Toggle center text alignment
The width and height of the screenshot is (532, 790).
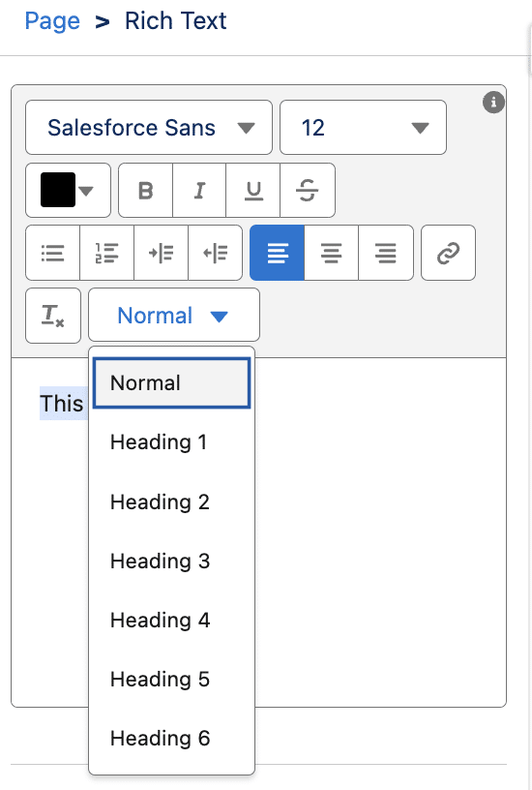pyautogui.click(x=331, y=253)
